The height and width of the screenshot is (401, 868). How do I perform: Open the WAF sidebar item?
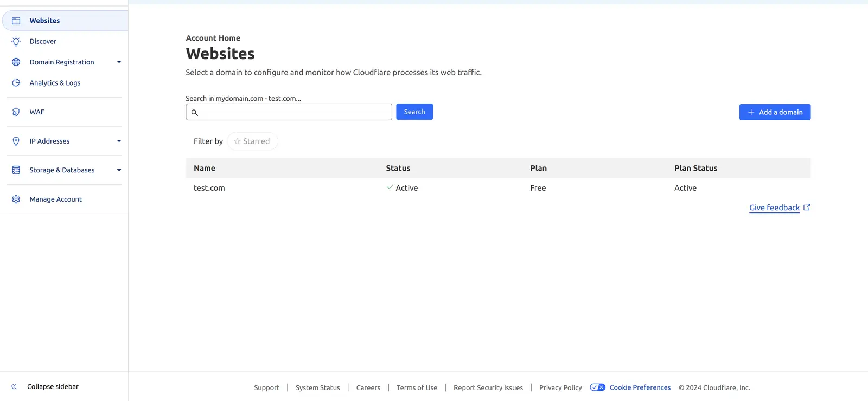[x=64, y=112]
